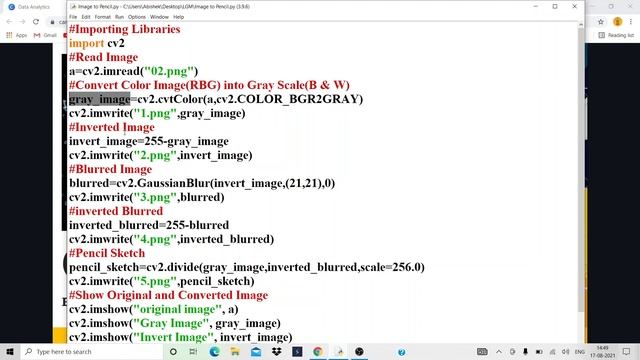Click the line 'invert_image=255-gray_image'
640x360 pixels.
coord(149,141)
